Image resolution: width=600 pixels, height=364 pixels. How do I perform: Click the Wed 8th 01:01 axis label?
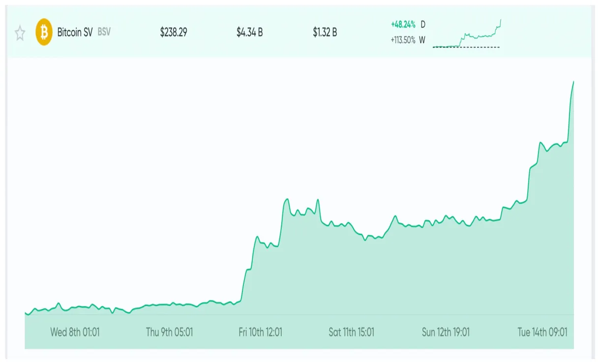point(74,332)
